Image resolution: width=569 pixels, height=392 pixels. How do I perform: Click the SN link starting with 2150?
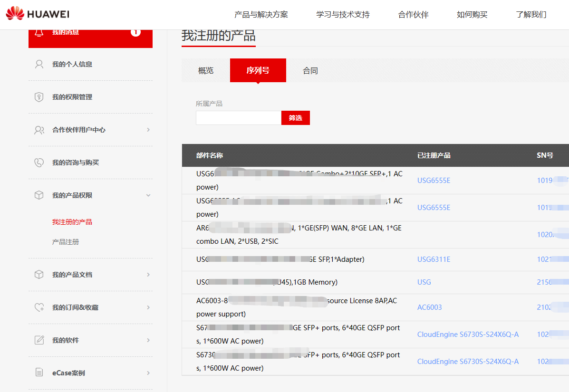point(552,282)
